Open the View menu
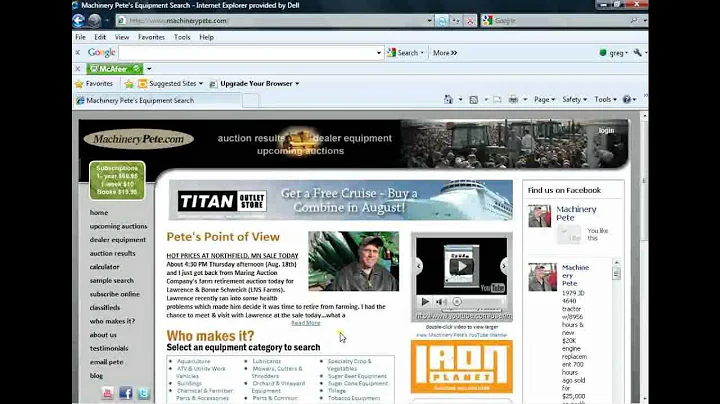 point(122,37)
